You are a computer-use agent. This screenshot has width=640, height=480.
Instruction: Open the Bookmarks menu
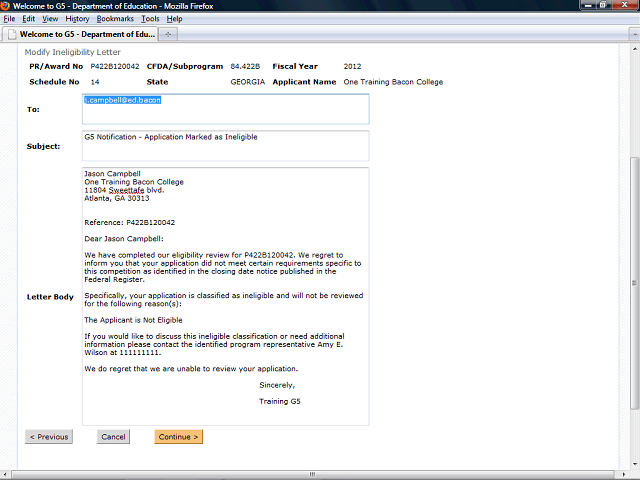tap(115, 19)
